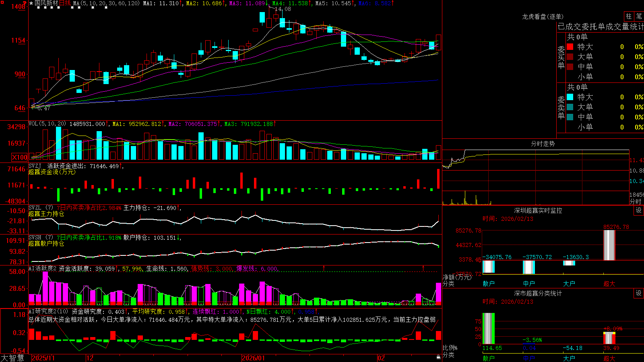Click the 总体近期大资金相对活跃 summary text line

(x=232, y=319)
